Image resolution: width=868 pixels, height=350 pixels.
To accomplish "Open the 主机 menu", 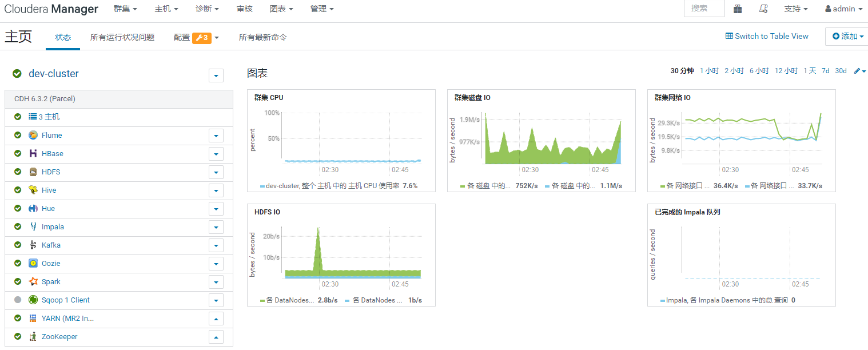I will coord(166,9).
